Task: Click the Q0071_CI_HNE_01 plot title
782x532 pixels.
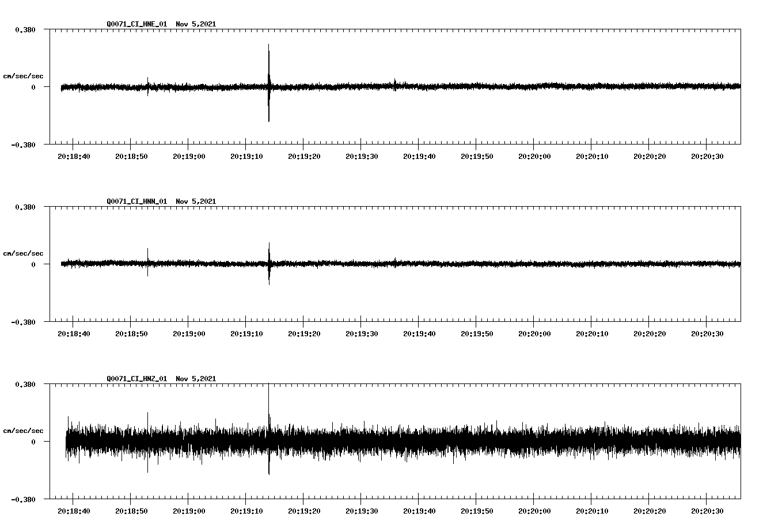Action: click(161, 24)
